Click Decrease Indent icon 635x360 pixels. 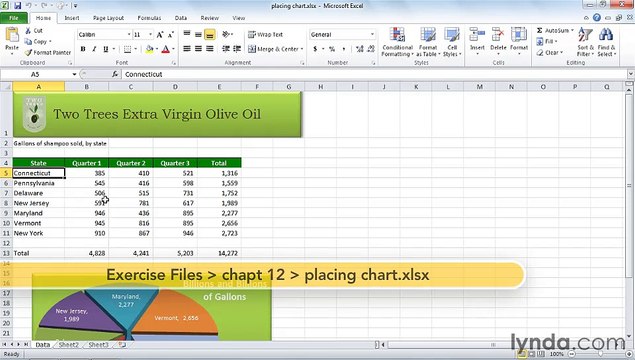coord(226,49)
